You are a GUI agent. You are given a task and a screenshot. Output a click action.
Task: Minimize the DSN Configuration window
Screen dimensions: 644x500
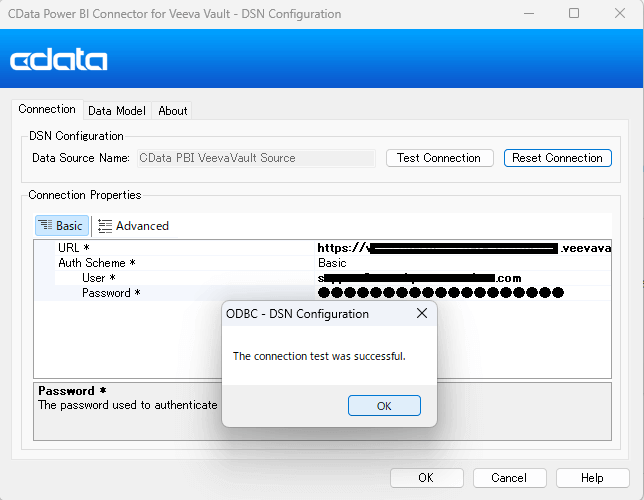point(526,14)
